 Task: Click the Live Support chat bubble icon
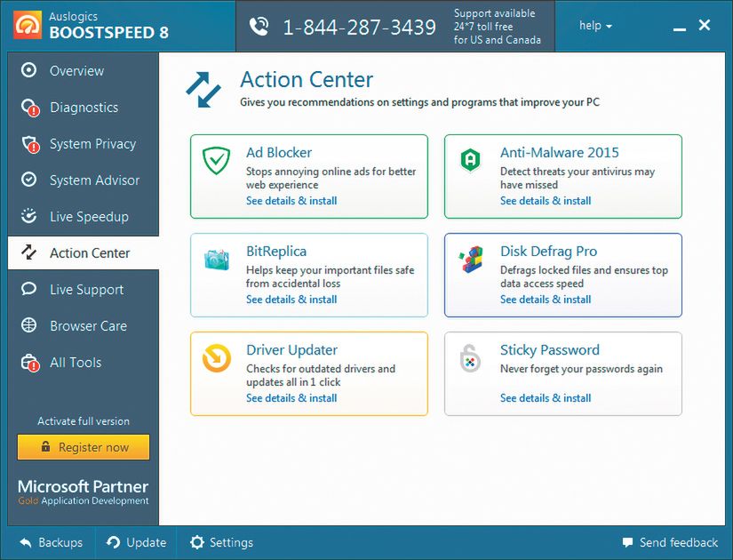29,289
